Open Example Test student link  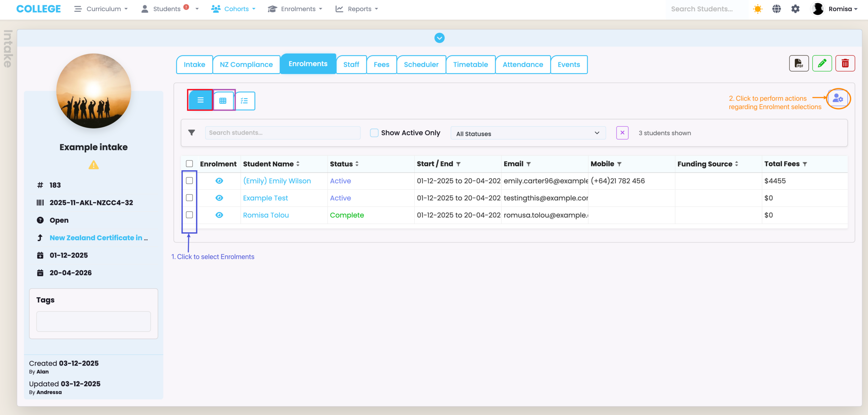click(x=265, y=198)
